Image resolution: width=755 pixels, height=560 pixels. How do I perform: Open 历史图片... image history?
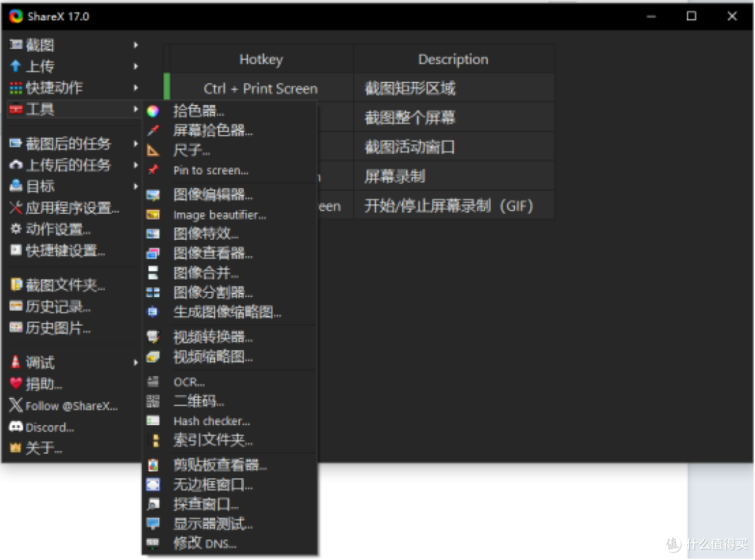pos(73,329)
